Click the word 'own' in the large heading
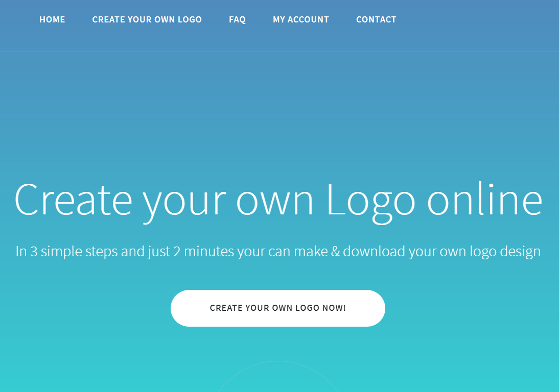This screenshot has width=559, height=392. click(x=274, y=203)
